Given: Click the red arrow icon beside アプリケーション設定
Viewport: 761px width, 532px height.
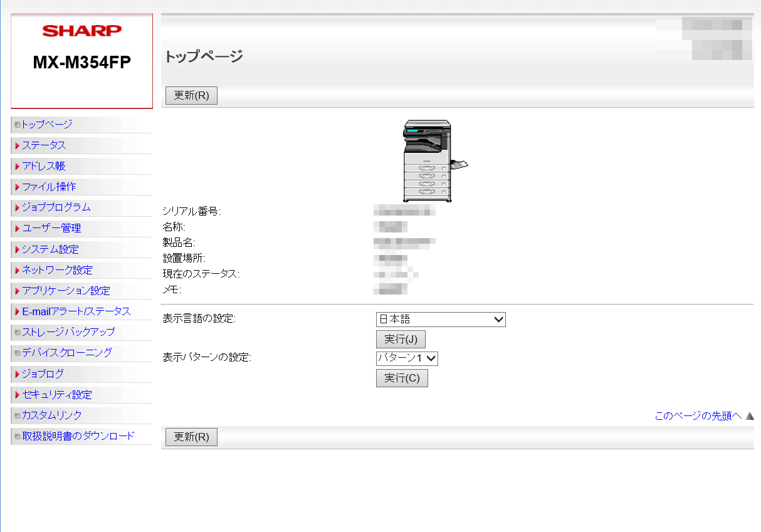Looking at the screenshot, I should [x=18, y=291].
